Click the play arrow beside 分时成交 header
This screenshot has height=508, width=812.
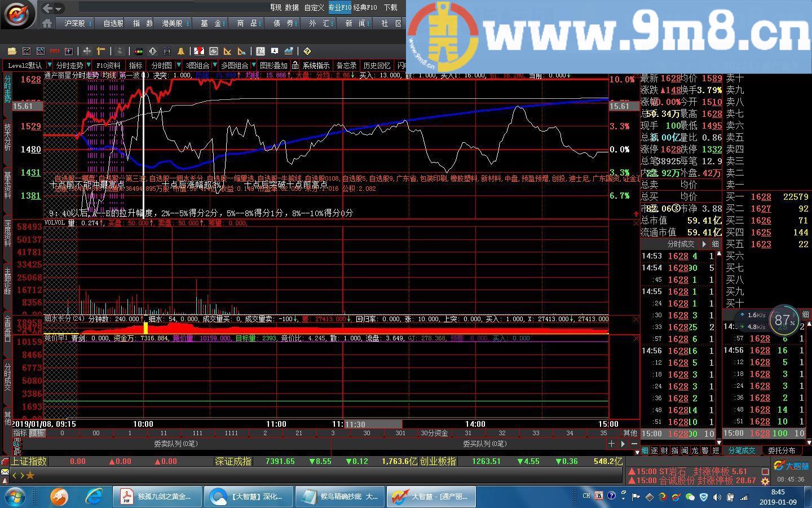[x=703, y=244]
